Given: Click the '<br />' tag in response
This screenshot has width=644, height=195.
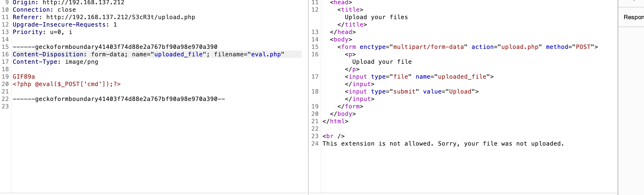Looking at the screenshot, I should point(333,136).
